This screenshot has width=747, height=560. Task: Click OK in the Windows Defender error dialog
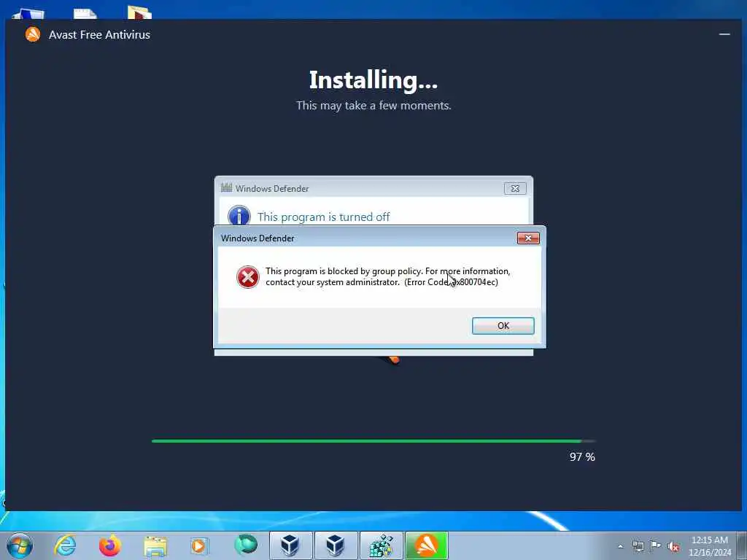click(503, 326)
